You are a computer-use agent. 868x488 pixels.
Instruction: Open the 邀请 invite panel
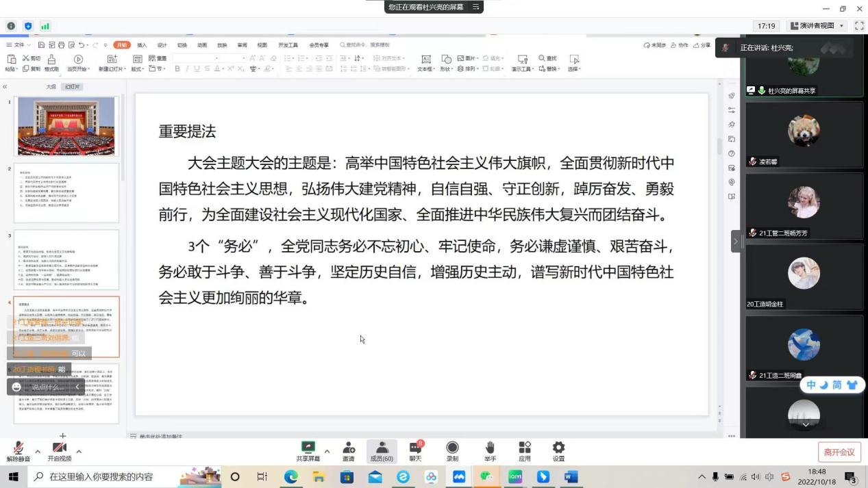(x=348, y=451)
